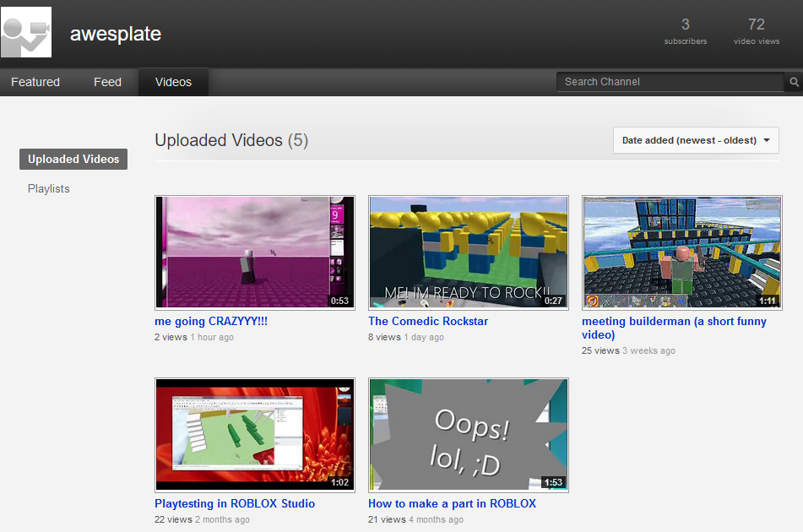803x532 pixels.
Task: Select the Videos tab
Action: 173,82
